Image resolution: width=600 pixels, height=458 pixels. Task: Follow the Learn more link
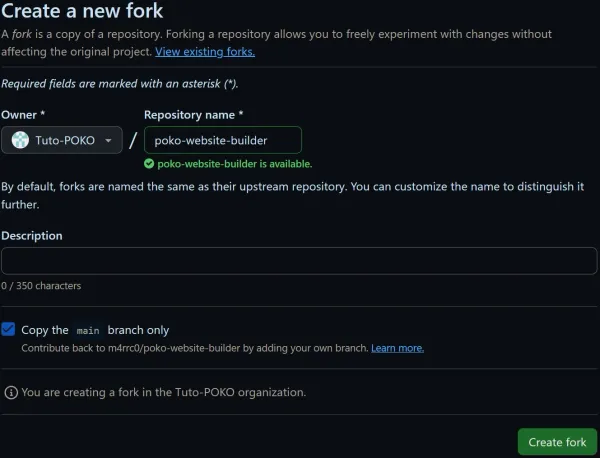click(397, 348)
